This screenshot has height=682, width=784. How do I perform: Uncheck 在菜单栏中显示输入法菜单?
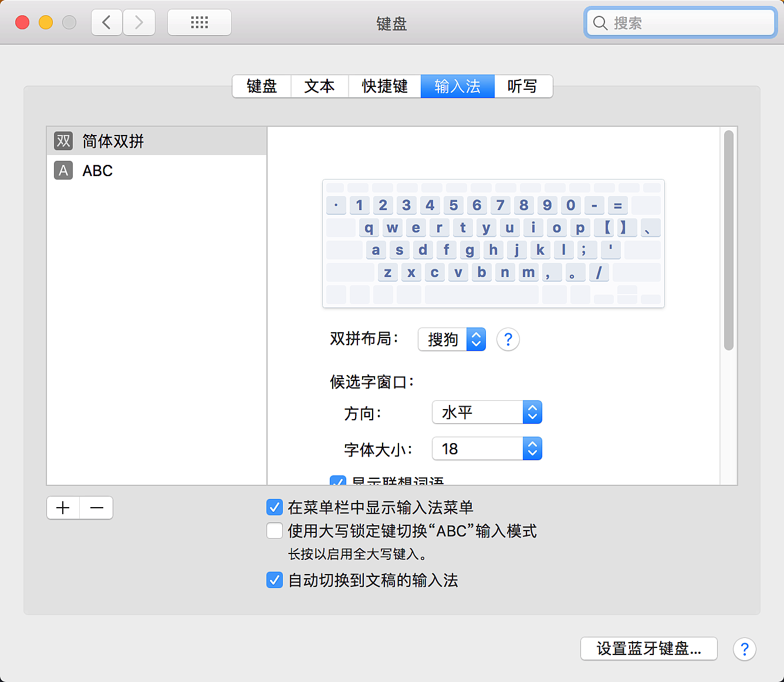coord(275,507)
